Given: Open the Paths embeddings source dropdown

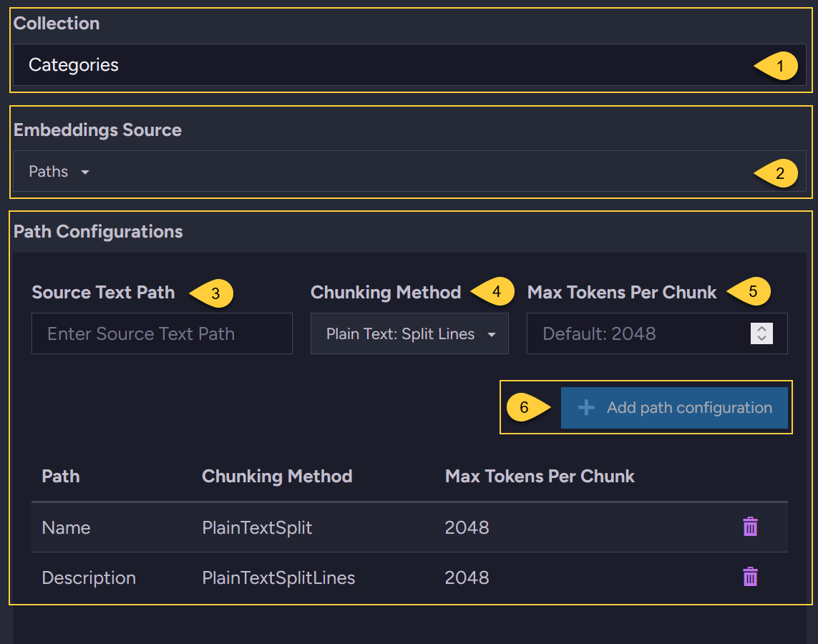Looking at the screenshot, I should coord(409,172).
